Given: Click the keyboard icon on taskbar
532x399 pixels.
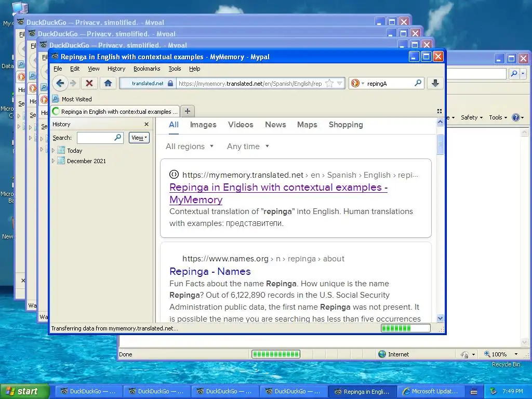Looking at the screenshot, I should tap(474, 392).
